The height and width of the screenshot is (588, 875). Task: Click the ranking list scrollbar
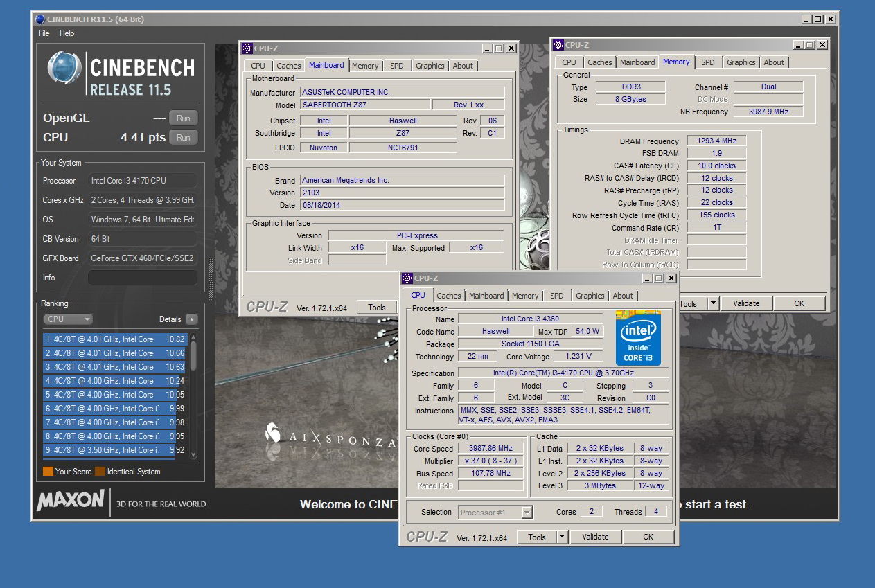(193, 356)
